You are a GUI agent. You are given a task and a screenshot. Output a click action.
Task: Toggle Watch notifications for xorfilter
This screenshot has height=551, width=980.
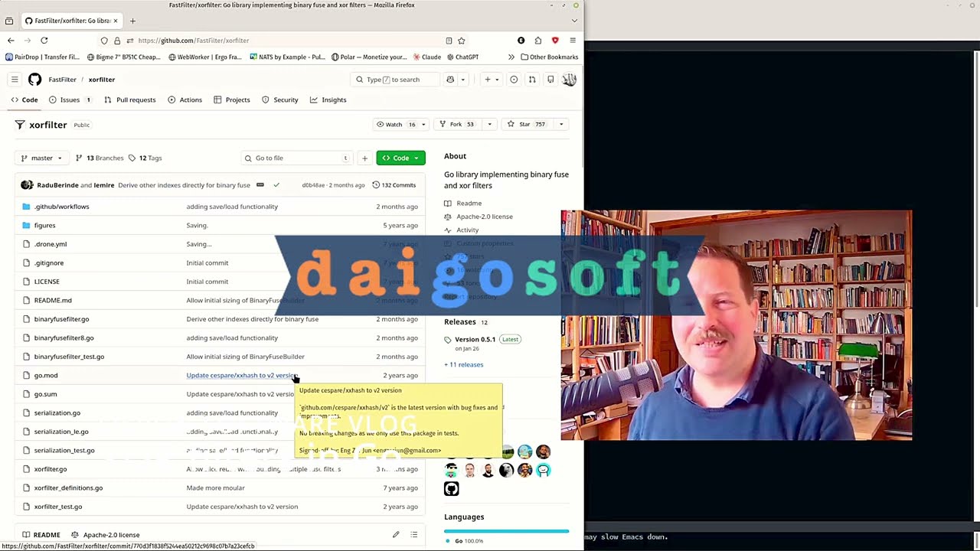[x=400, y=125]
